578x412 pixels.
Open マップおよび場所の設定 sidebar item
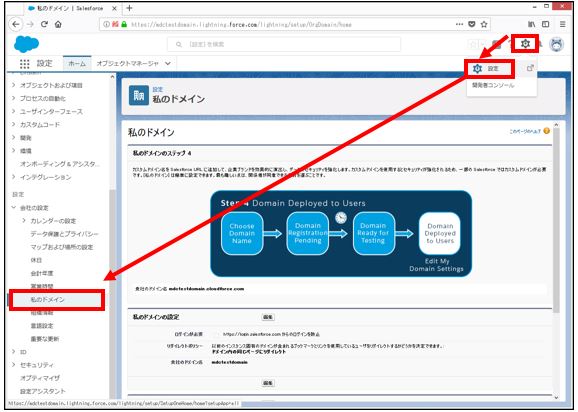pos(62,247)
